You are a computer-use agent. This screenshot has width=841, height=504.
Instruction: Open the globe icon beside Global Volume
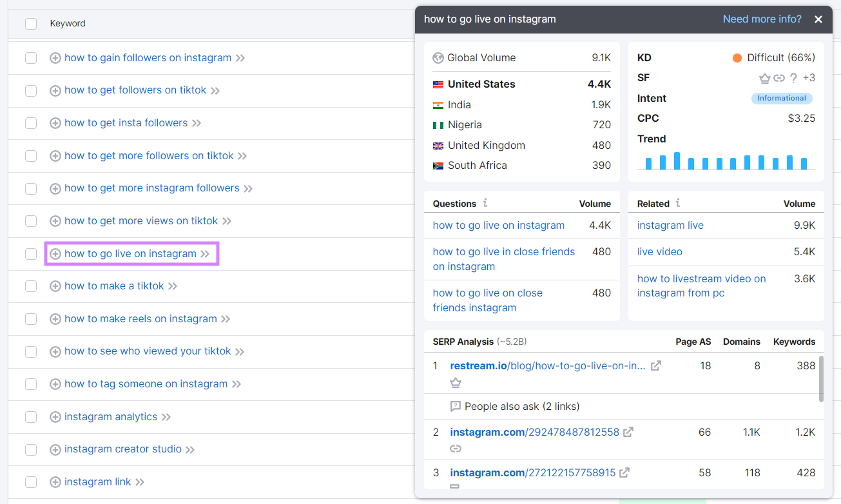438,57
